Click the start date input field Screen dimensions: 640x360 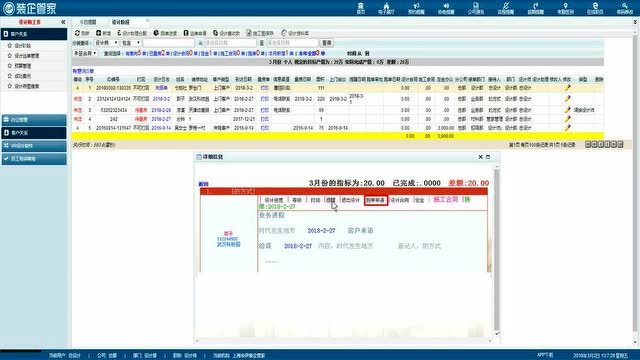(230, 43)
